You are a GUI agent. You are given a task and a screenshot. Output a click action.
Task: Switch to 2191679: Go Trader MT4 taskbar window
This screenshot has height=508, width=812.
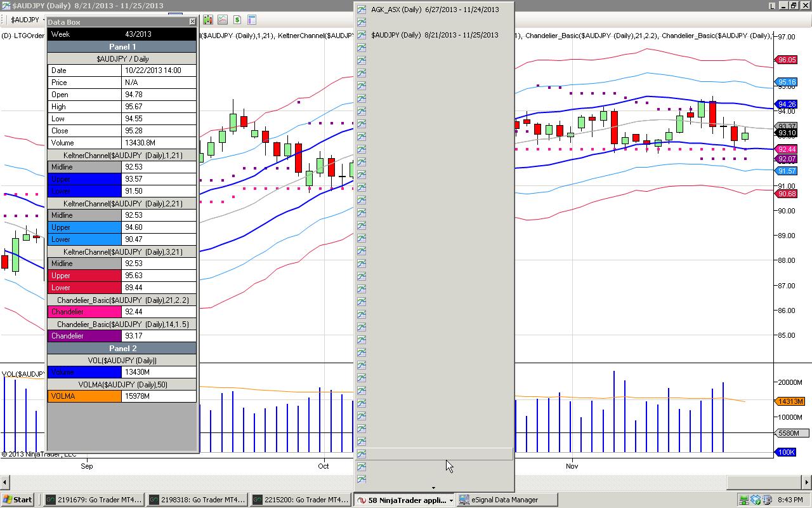[x=93, y=500]
